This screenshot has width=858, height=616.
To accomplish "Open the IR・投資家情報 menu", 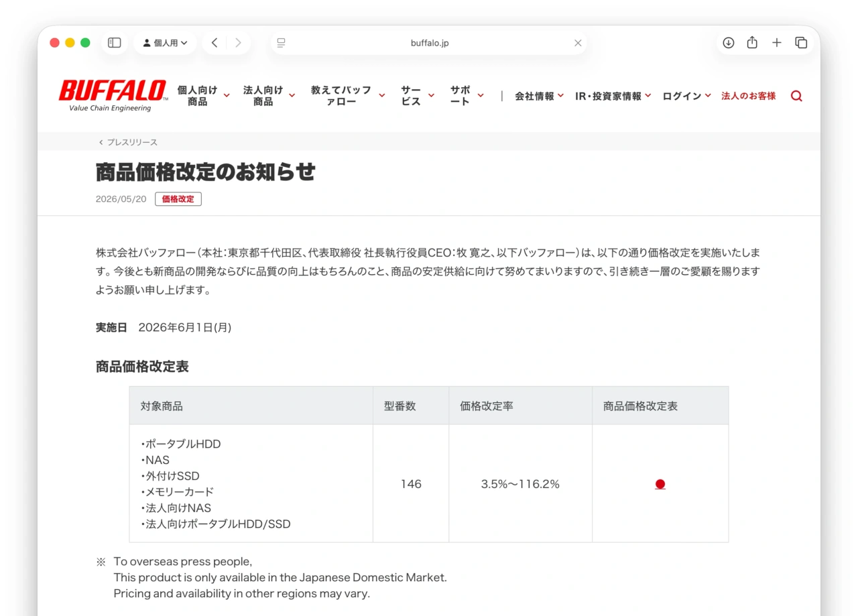I will click(613, 97).
